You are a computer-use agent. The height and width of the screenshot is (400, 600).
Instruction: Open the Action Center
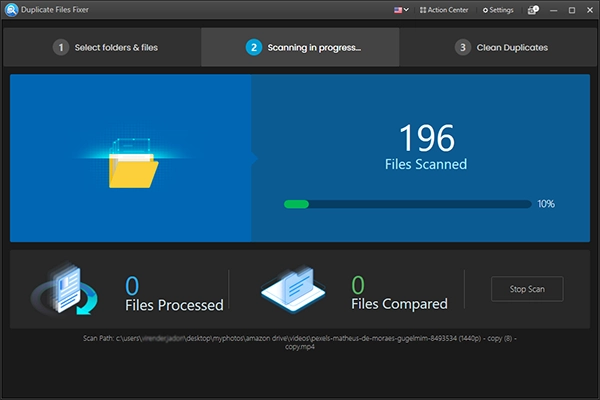[x=444, y=10]
